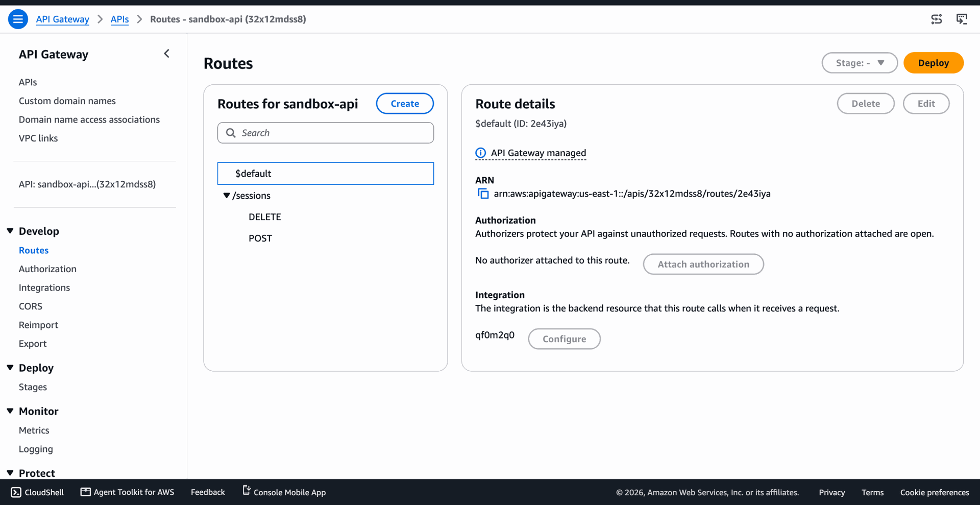Viewport: 980px width, 505px height.
Task: Collapse the Protect section
Action: pyautogui.click(x=10, y=473)
